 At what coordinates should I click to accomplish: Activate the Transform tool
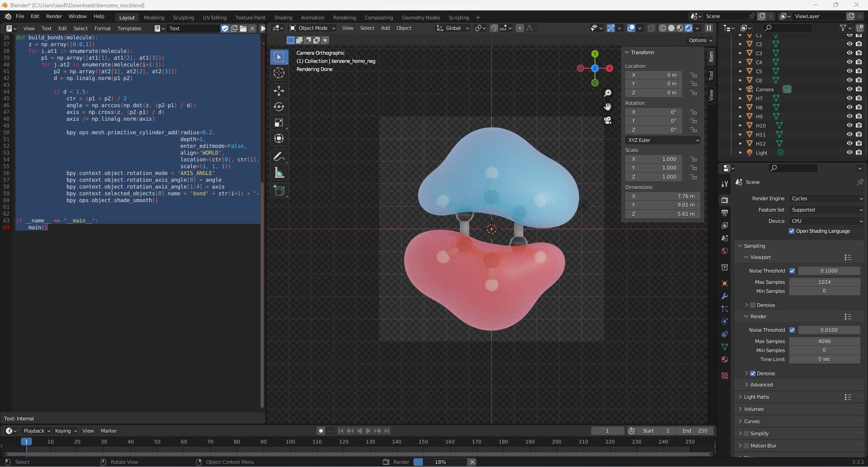point(279,138)
